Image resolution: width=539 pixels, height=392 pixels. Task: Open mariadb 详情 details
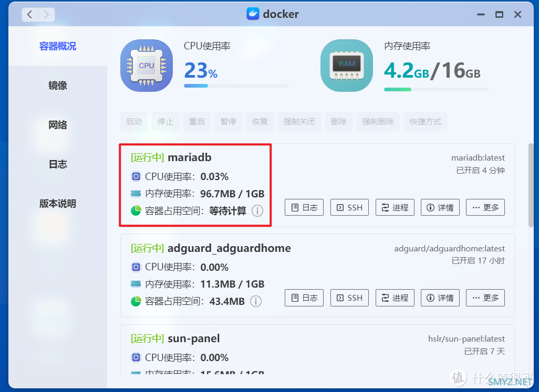click(x=440, y=207)
